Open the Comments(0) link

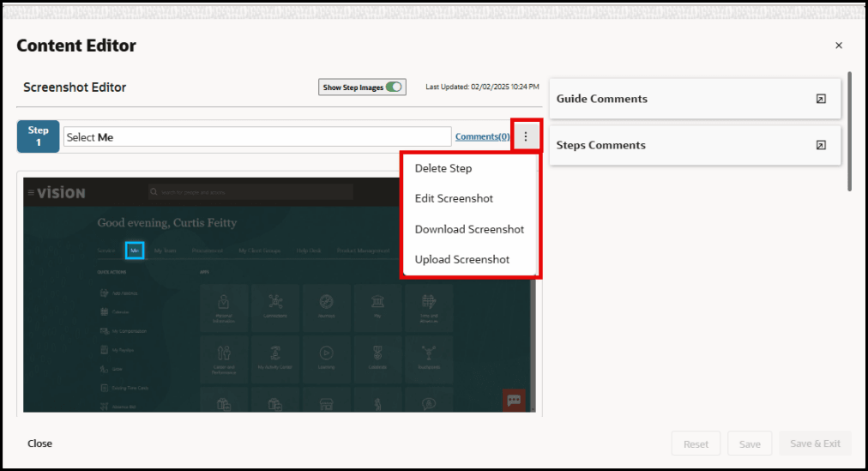click(482, 136)
